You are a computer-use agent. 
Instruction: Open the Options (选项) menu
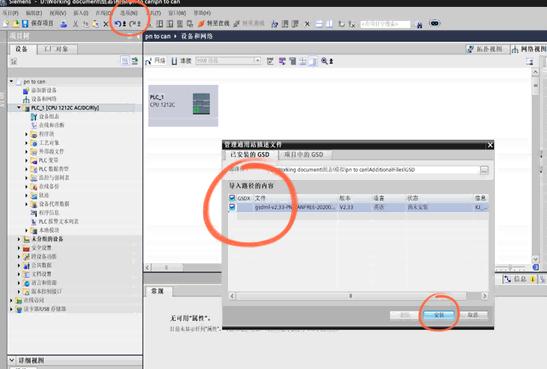[129, 13]
